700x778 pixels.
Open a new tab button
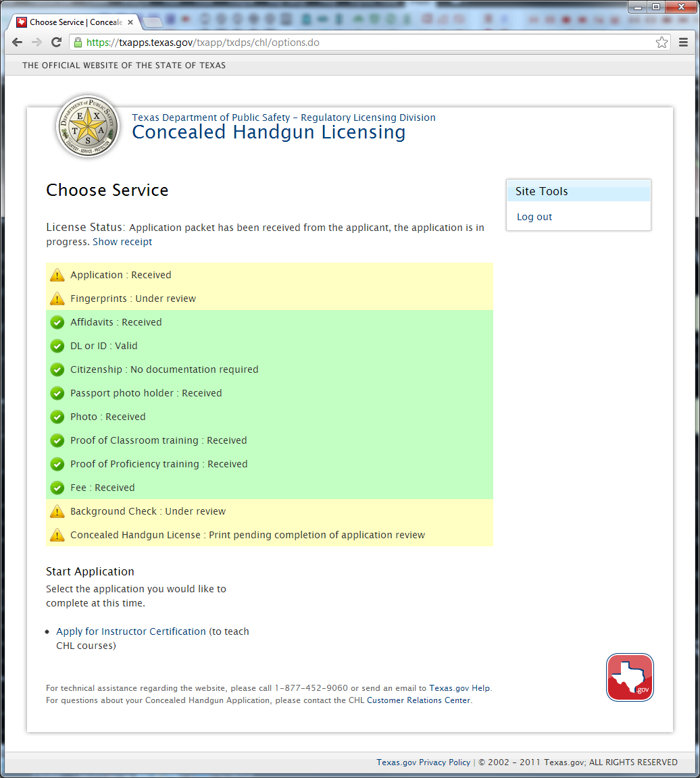pyautogui.click(x=153, y=23)
